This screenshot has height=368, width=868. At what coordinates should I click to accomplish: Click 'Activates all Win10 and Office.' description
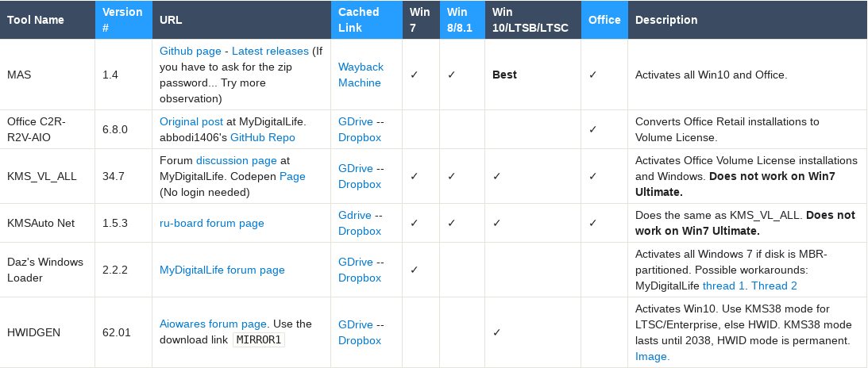[711, 75]
